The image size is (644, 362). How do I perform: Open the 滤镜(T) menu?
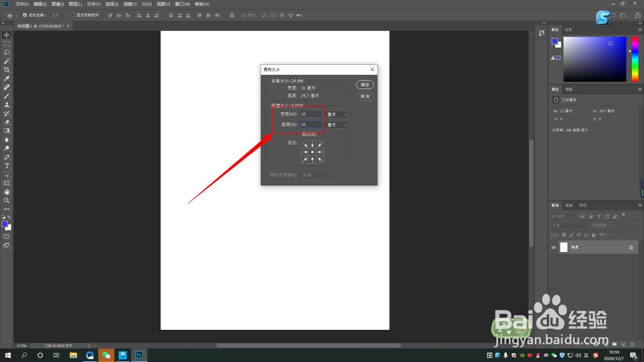(130, 4)
